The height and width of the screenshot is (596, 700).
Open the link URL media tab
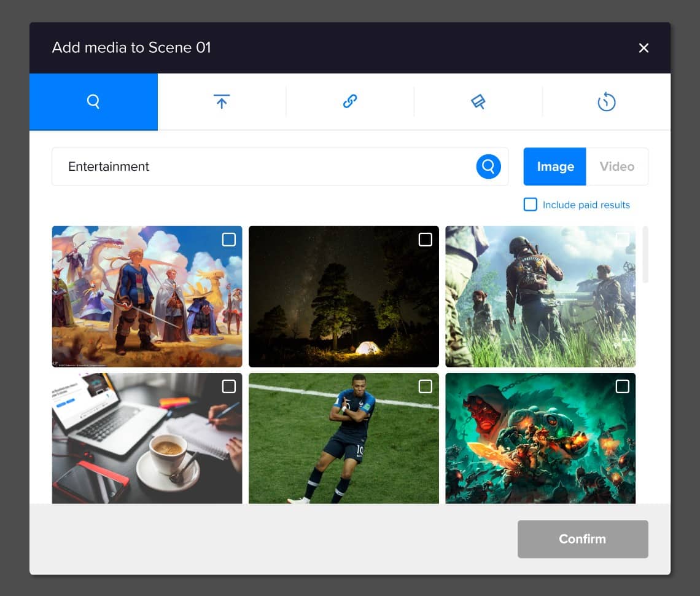[350, 101]
